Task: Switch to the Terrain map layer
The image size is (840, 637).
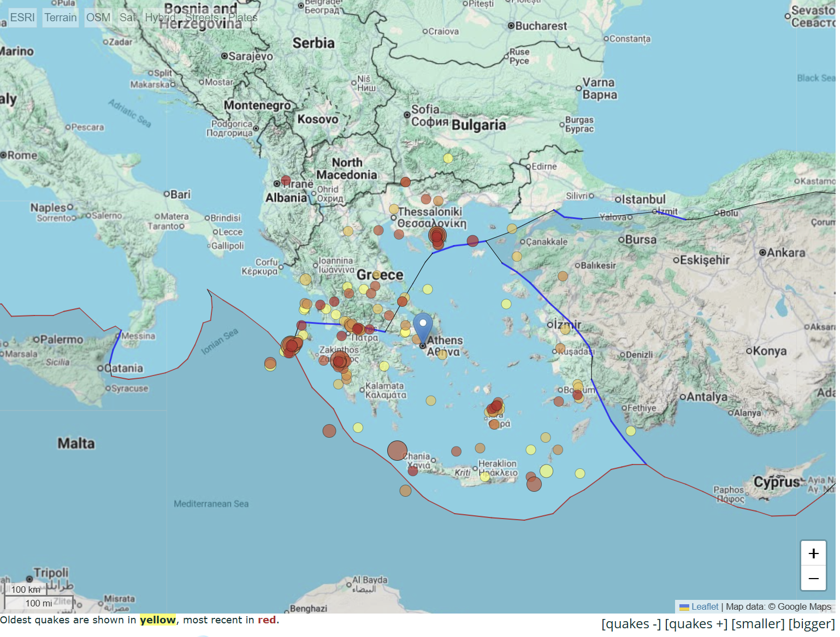Action: [61, 17]
